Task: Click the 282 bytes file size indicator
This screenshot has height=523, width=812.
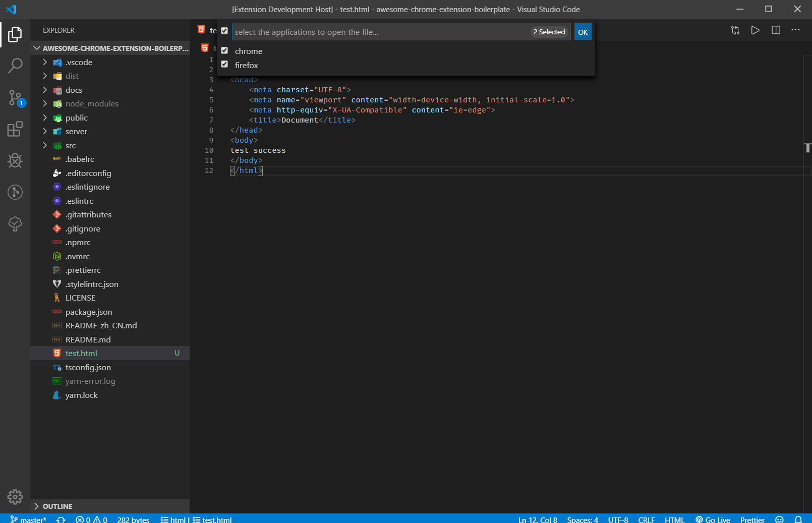Action: coord(134,519)
